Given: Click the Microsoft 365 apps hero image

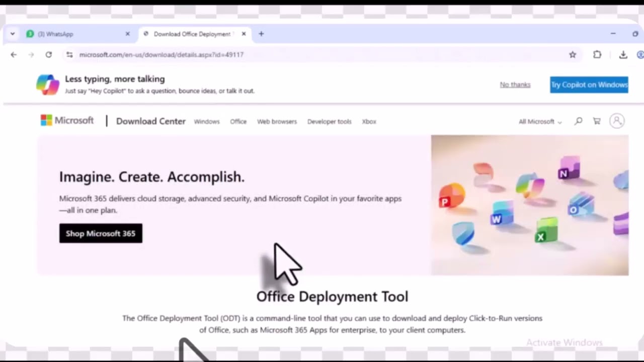Looking at the screenshot, I should point(530,205).
